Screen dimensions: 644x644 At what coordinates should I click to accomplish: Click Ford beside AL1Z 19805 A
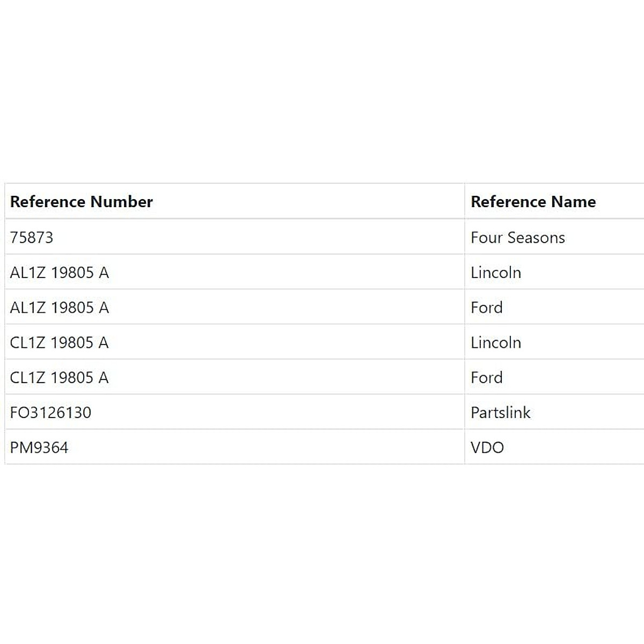486,308
